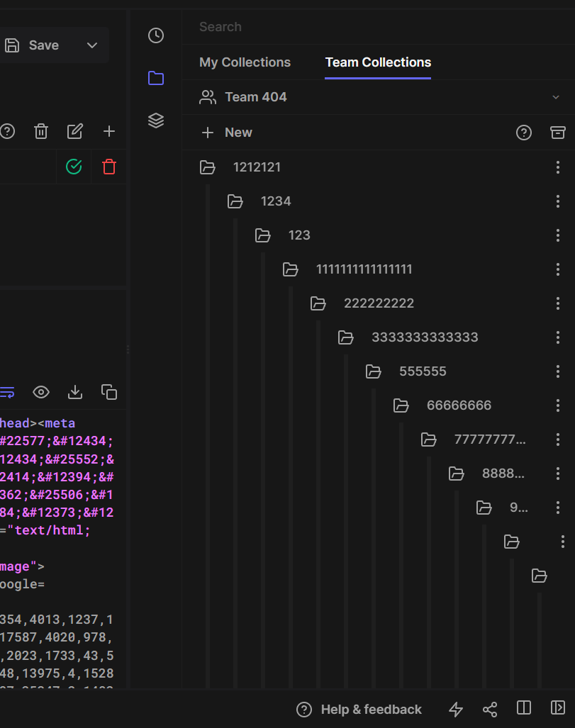Download the response file
Screen dimensions: 575x728
[74, 392]
